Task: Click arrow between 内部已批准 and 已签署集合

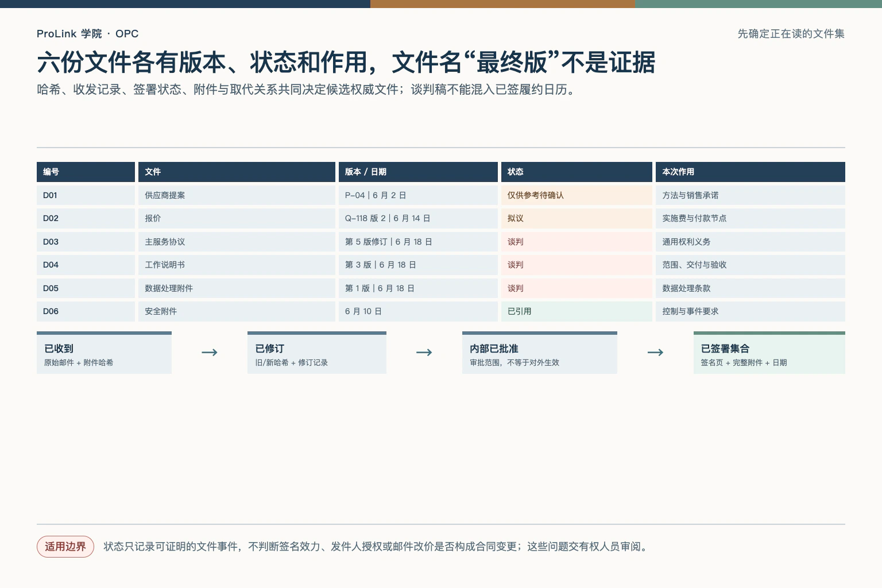Action: (x=655, y=353)
